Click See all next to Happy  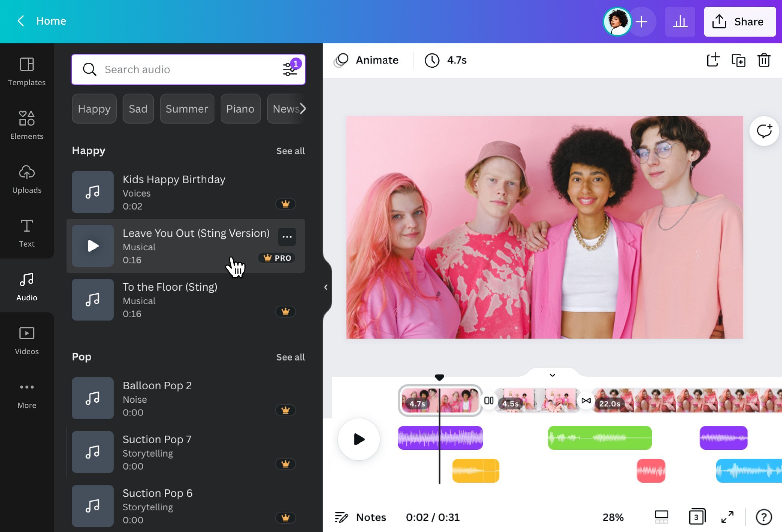(290, 151)
